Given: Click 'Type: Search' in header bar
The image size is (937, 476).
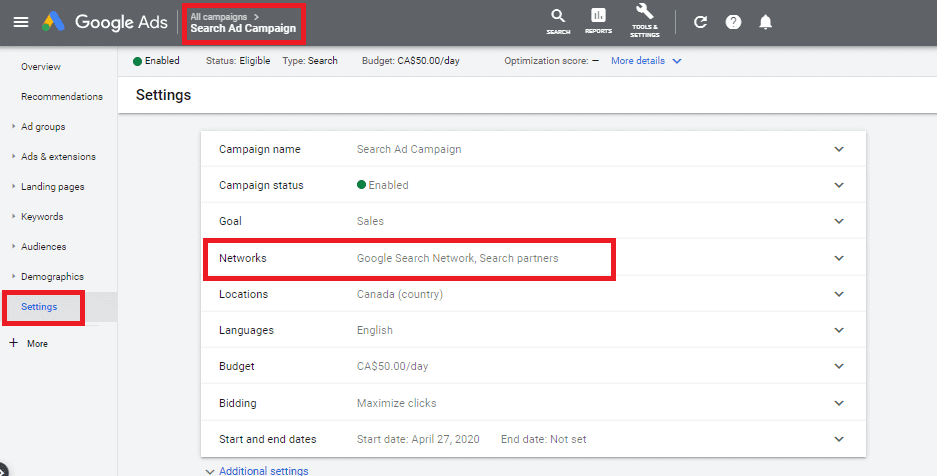Looking at the screenshot, I should 310,60.
